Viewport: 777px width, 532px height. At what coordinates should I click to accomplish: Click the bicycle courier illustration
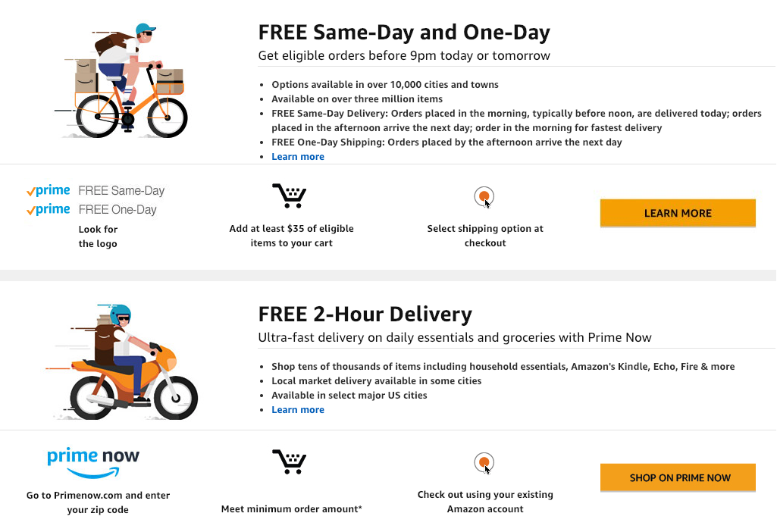[x=121, y=81]
